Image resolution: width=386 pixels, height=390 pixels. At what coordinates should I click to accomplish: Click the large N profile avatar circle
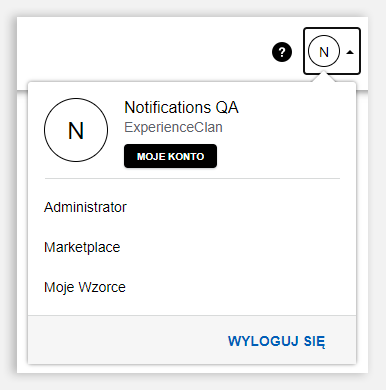(76, 130)
